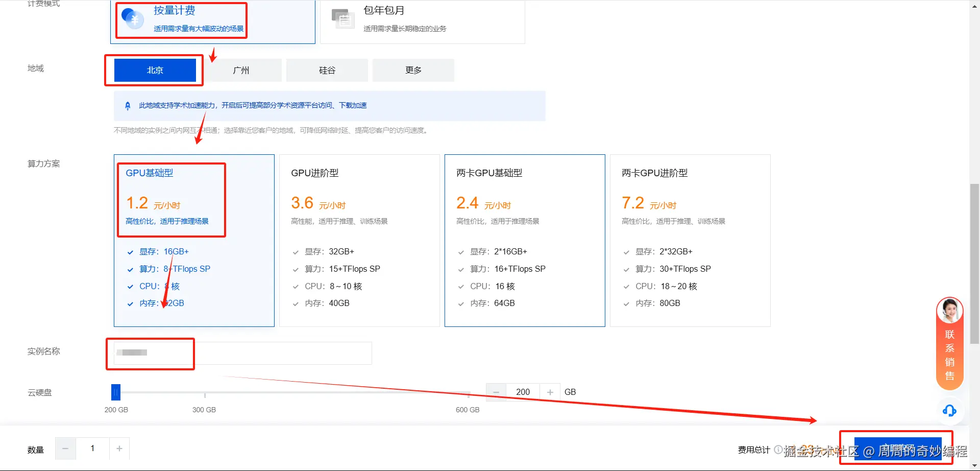Viewport: 980px width, 471px height.
Task: Decrease instance quantity with the minus button
Action: tap(65, 448)
